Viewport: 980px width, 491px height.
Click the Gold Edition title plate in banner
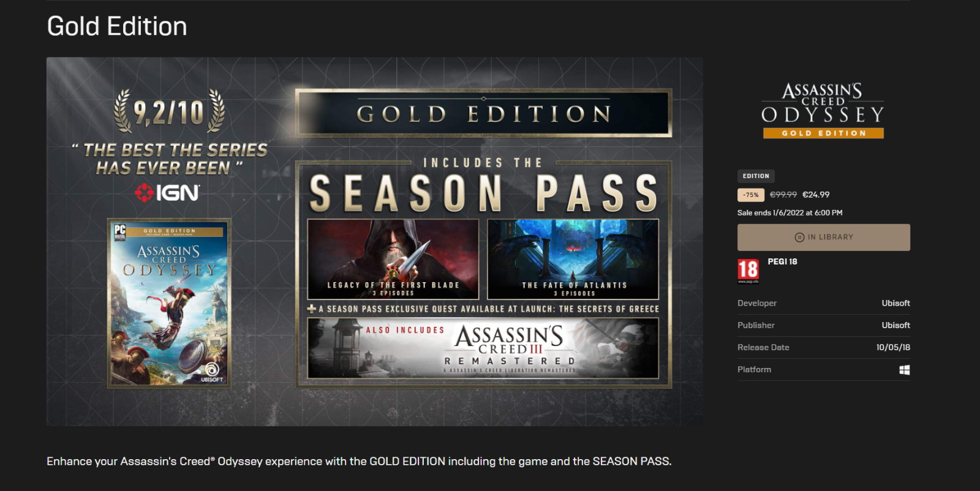pos(484,113)
